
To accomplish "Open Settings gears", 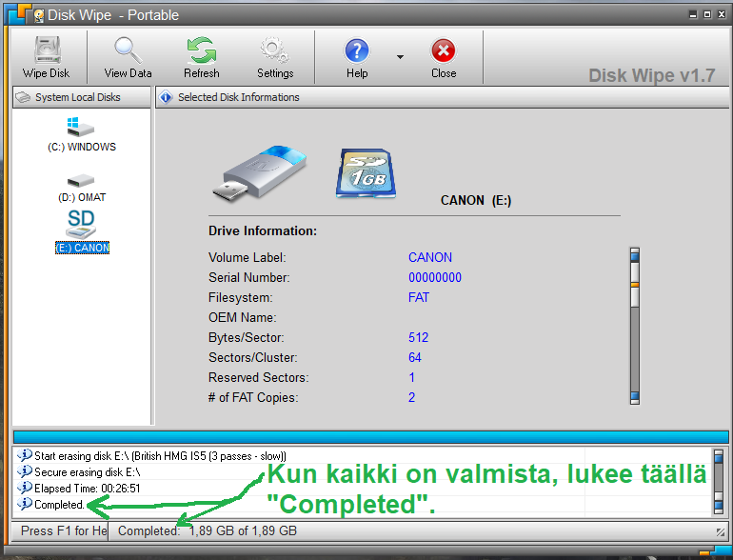I will tap(275, 57).
